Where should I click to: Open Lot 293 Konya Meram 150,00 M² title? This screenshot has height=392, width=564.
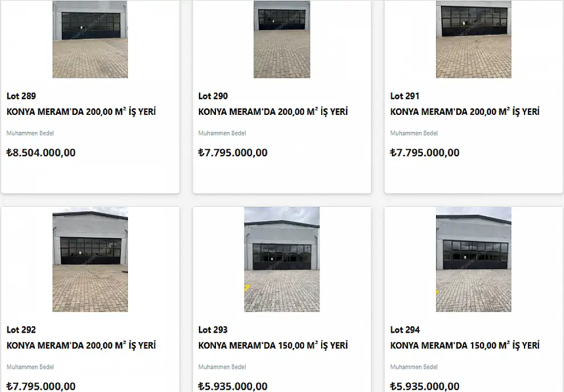point(273,345)
